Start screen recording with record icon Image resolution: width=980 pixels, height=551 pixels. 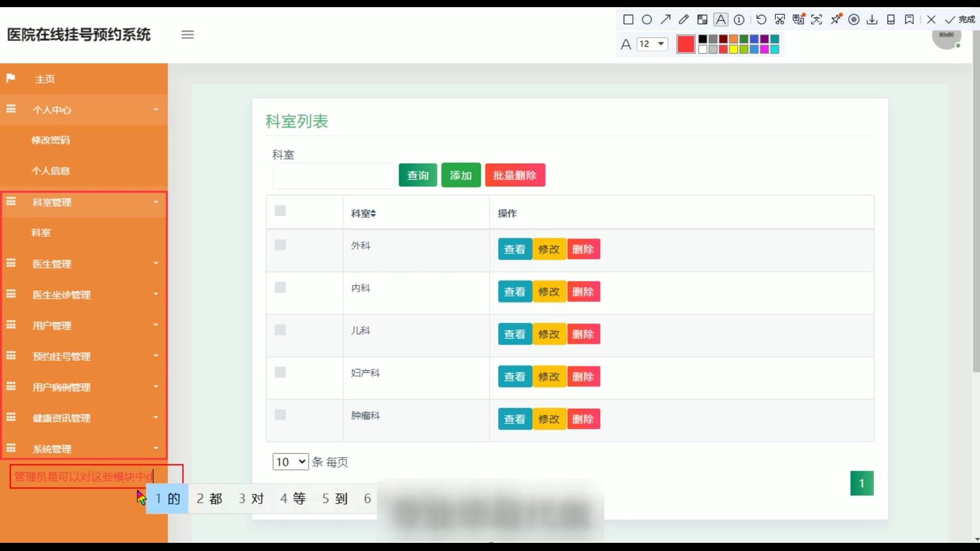click(x=853, y=19)
